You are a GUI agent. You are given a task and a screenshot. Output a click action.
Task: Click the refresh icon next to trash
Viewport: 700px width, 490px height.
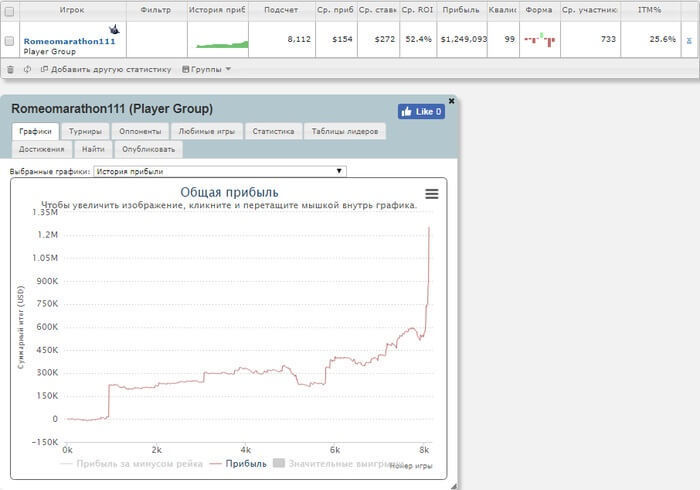(27, 70)
